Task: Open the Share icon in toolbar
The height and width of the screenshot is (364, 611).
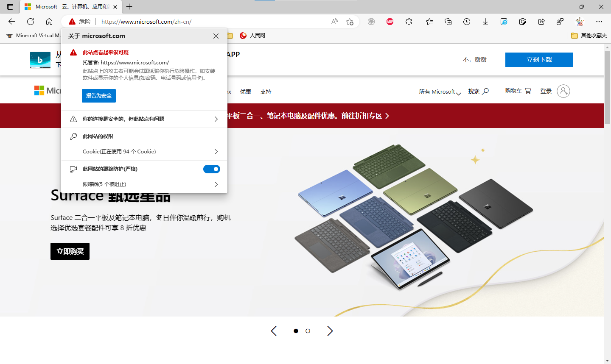Action: pos(541,22)
